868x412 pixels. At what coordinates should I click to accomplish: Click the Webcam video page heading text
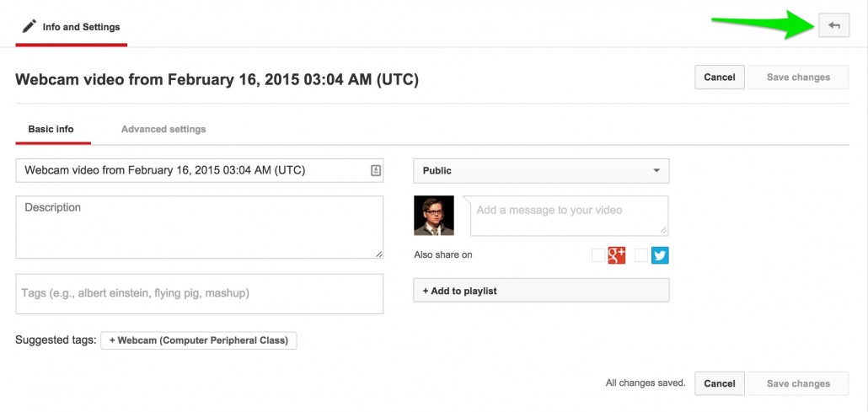pos(217,80)
